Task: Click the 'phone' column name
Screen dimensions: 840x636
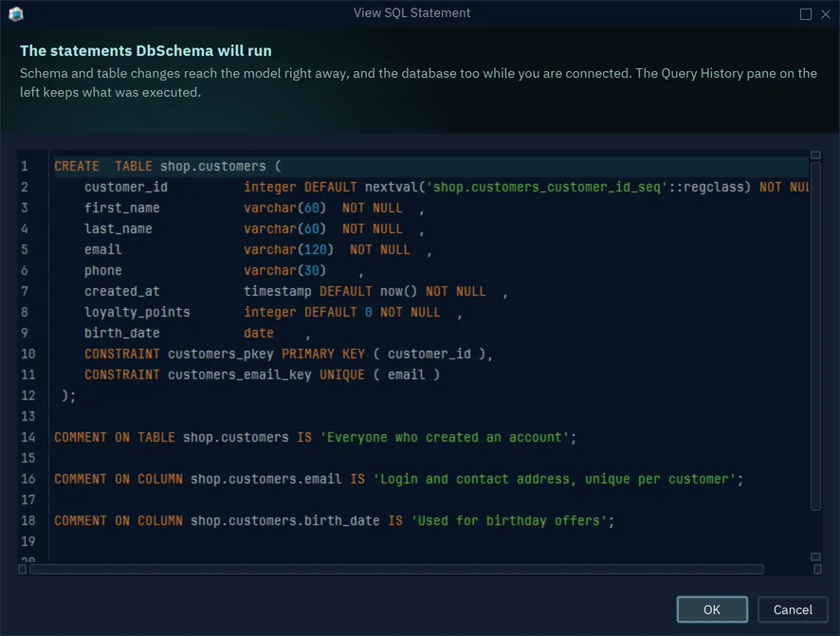Action: [x=102, y=270]
